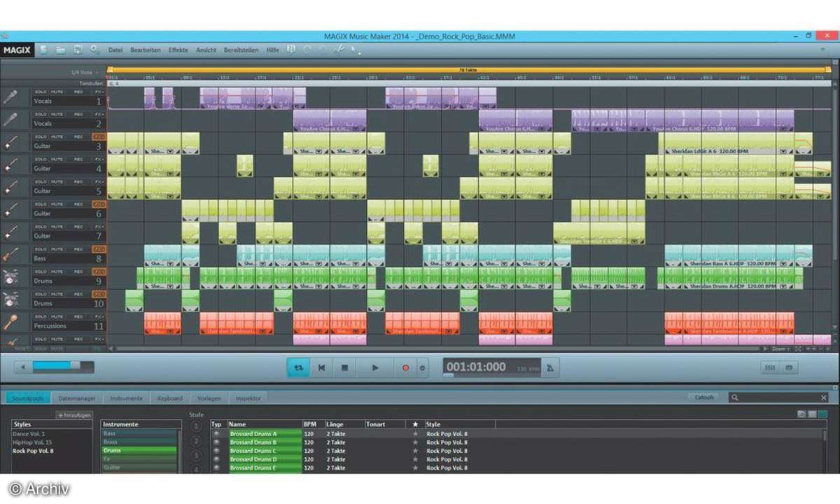This screenshot has height=504, width=840.
Task: Open orange FX menu on Drums track 9
Action: click(99, 272)
